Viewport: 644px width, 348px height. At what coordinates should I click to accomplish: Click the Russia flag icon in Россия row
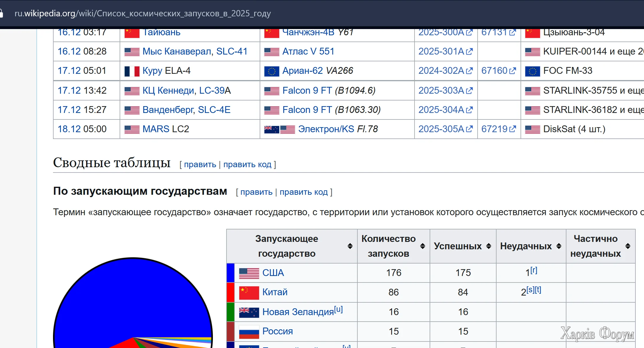point(249,332)
